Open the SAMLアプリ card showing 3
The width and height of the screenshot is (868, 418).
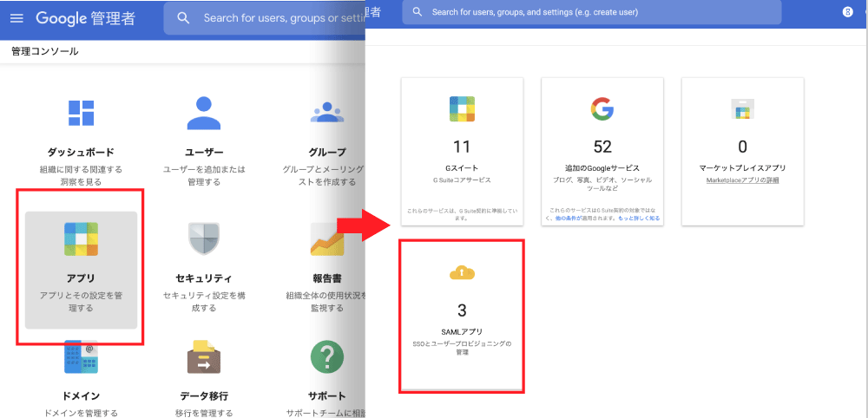[x=462, y=315]
